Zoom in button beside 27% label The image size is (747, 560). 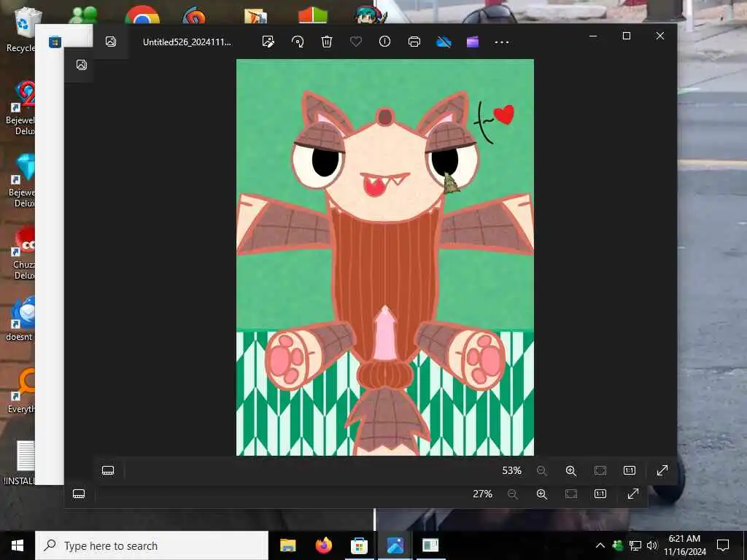tap(542, 494)
